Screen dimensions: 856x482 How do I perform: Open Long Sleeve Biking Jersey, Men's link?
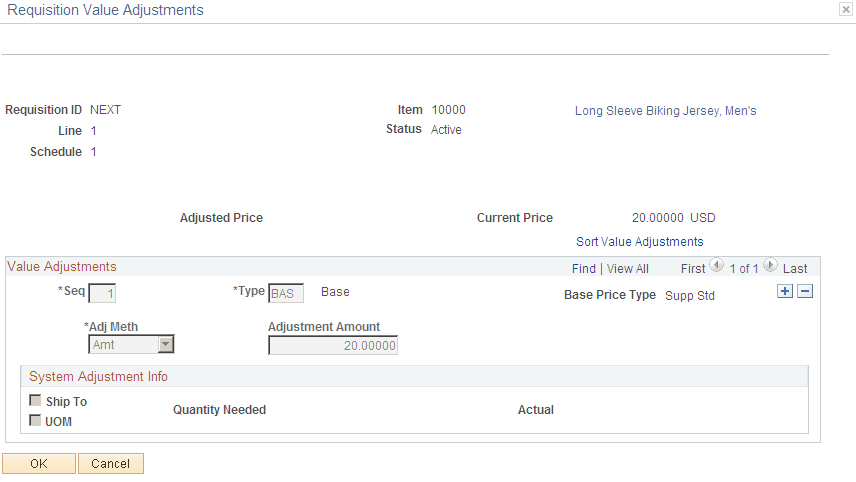pos(665,111)
